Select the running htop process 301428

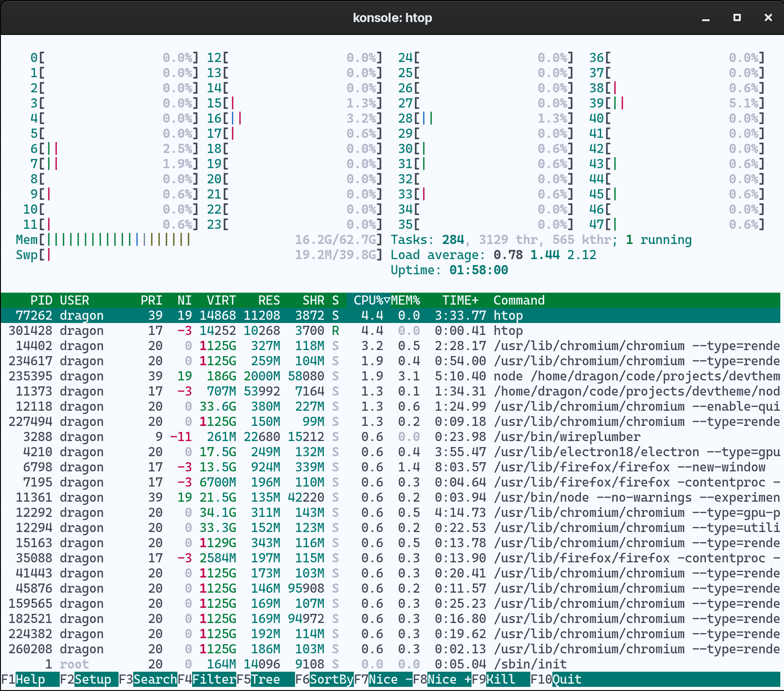(391, 331)
